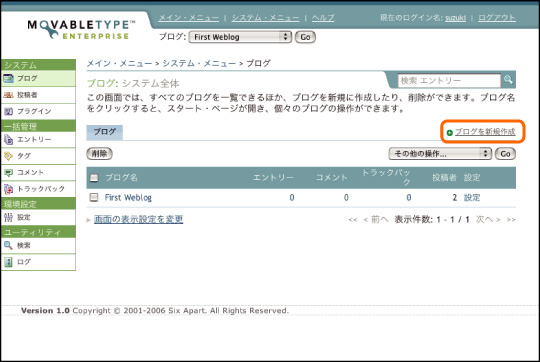This screenshot has height=362, width=540.
Task: Select 検索 in the ユーティリティ sidebar
Action: click(x=38, y=246)
